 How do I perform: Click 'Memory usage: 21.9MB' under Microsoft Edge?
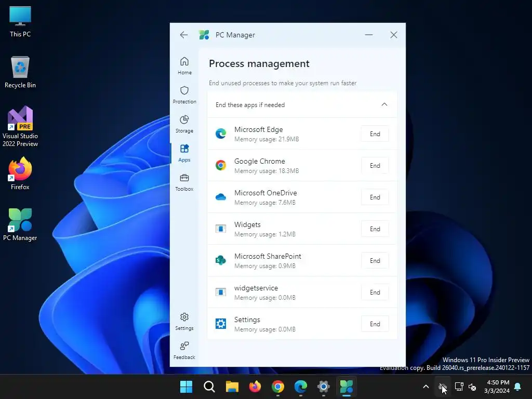267,139
